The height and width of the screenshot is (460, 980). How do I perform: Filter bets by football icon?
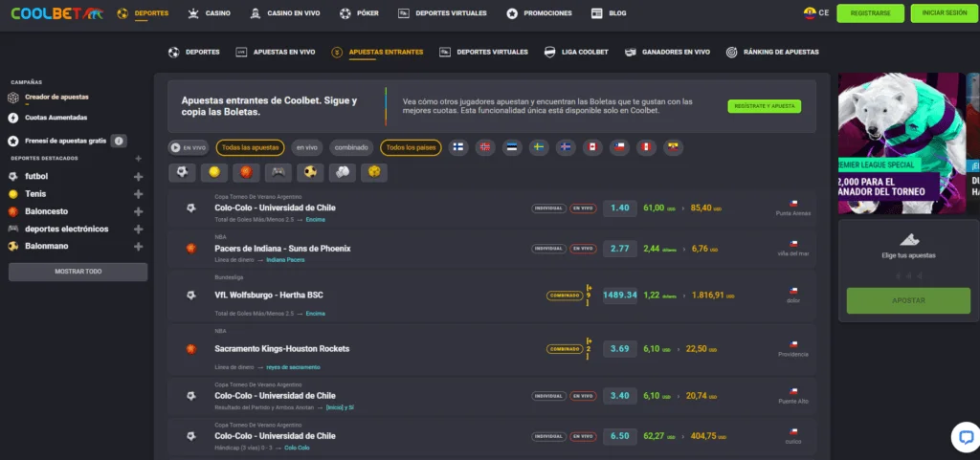182,172
